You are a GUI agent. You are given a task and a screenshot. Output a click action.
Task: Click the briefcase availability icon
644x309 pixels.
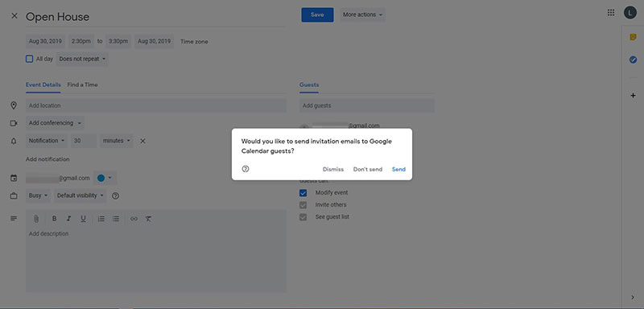click(x=14, y=196)
